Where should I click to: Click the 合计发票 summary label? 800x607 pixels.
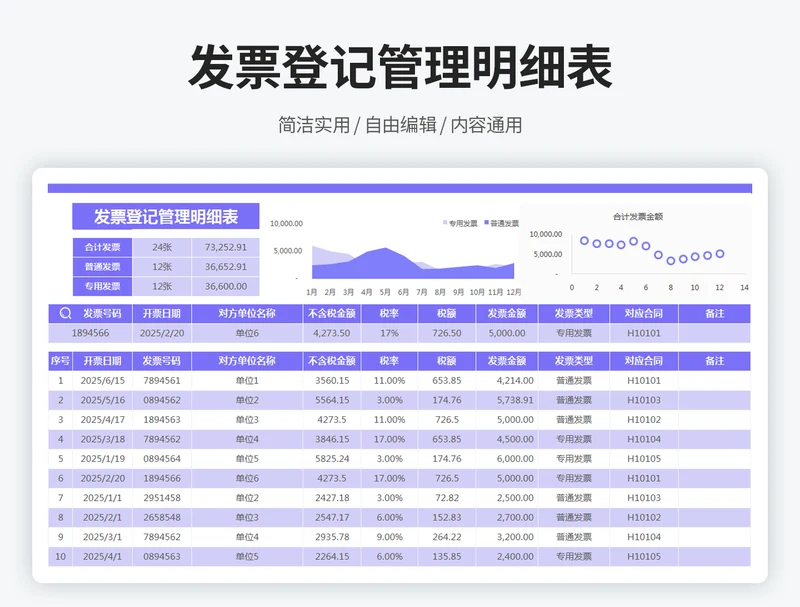[103, 247]
